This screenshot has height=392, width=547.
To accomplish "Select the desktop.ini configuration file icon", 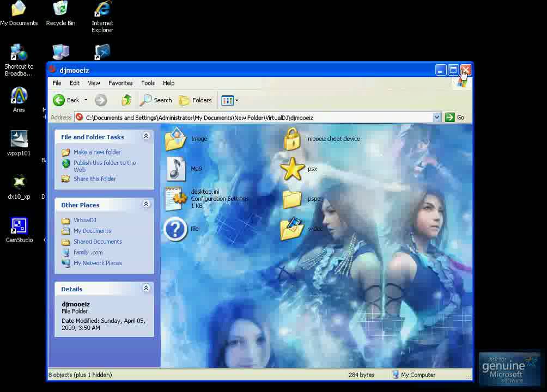I will click(176, 199).
